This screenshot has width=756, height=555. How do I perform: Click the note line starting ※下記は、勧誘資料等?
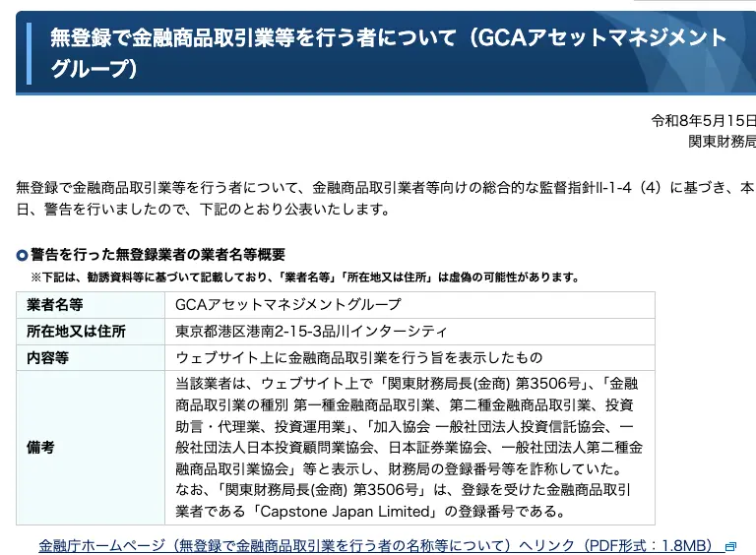coord(305,277)
